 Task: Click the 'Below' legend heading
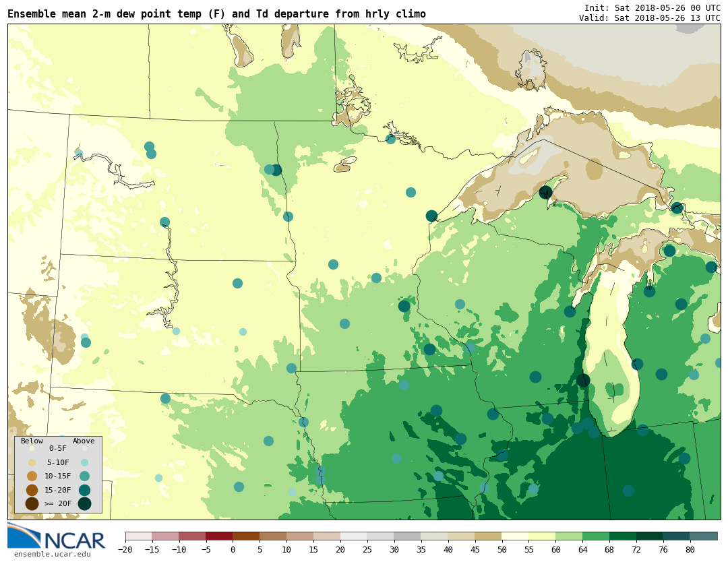(32, 441)
